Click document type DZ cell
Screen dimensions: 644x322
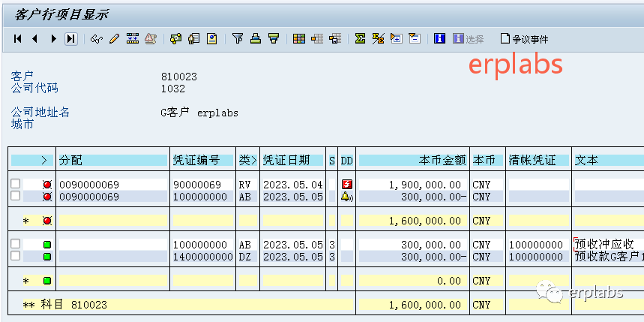pos(247,257)
